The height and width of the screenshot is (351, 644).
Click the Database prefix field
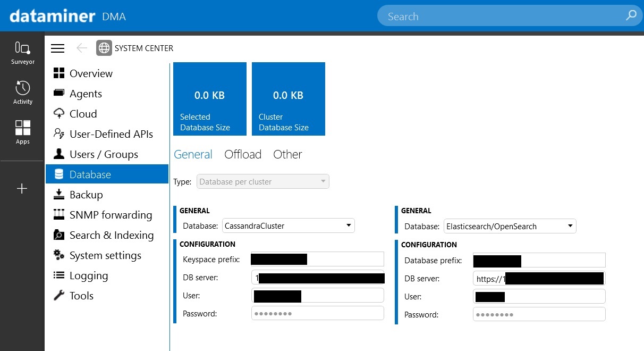click(539, 260)
